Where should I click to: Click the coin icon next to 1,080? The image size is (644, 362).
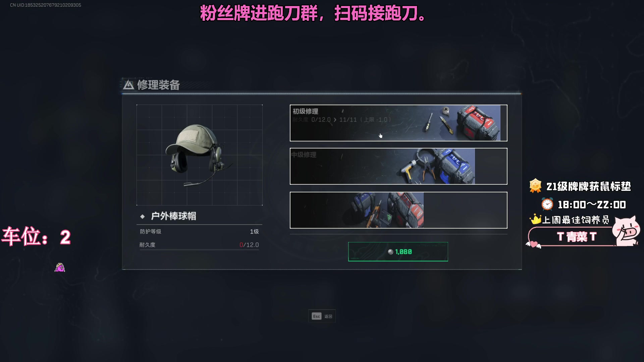(x=390, y=252)
